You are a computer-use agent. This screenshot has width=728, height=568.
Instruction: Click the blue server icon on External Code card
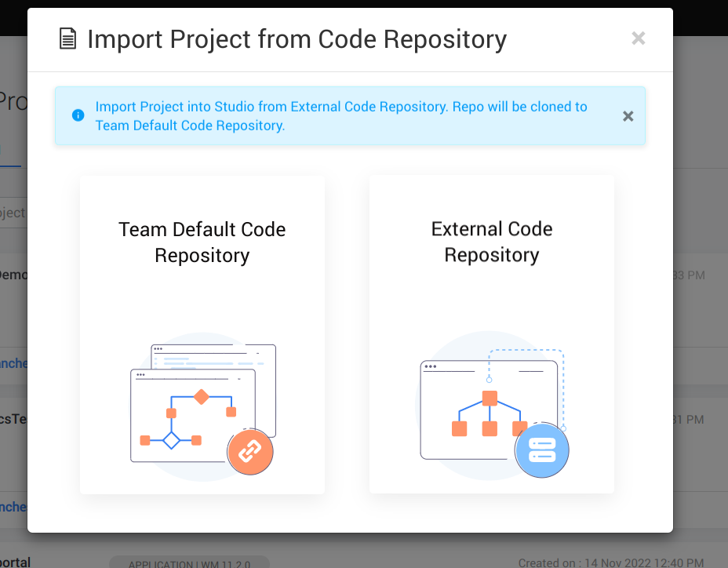[541, 450]
